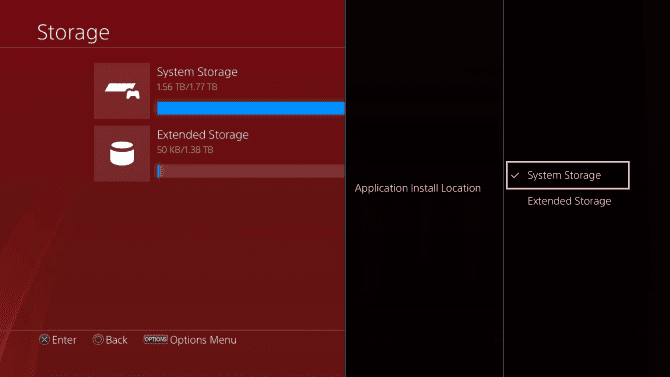This screenshot has width=670, height=377.
Task: Click the Extended Storage usage bar
Action: tap(250, 171)
